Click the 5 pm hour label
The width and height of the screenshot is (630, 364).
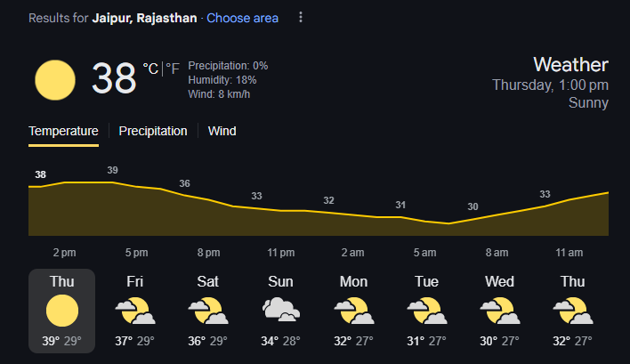tap(137, 253)
